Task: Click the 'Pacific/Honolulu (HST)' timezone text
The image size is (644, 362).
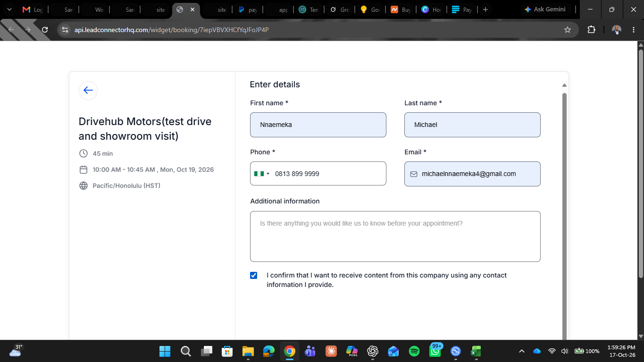Action: pyautogui.click(x=126, y=185)
